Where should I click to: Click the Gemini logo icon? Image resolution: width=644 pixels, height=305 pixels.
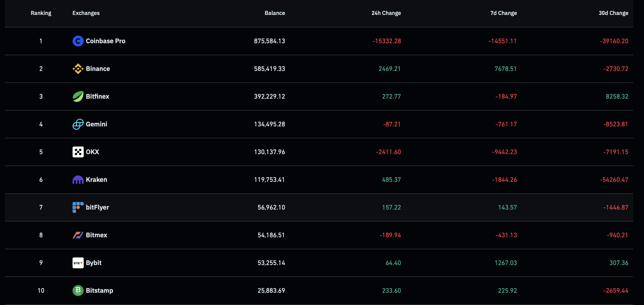pyautogui.click(x=78, y=124)
